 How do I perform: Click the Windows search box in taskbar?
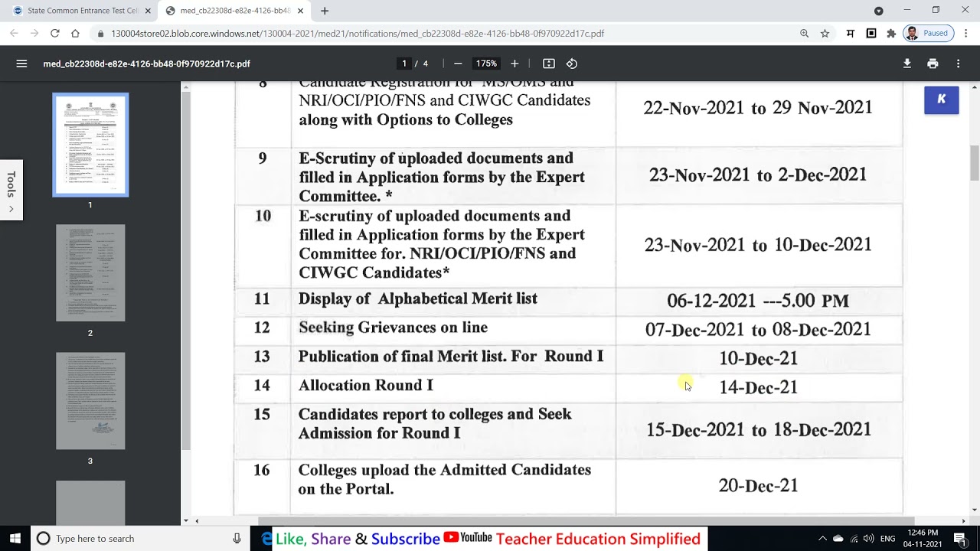tap(138, 539)
